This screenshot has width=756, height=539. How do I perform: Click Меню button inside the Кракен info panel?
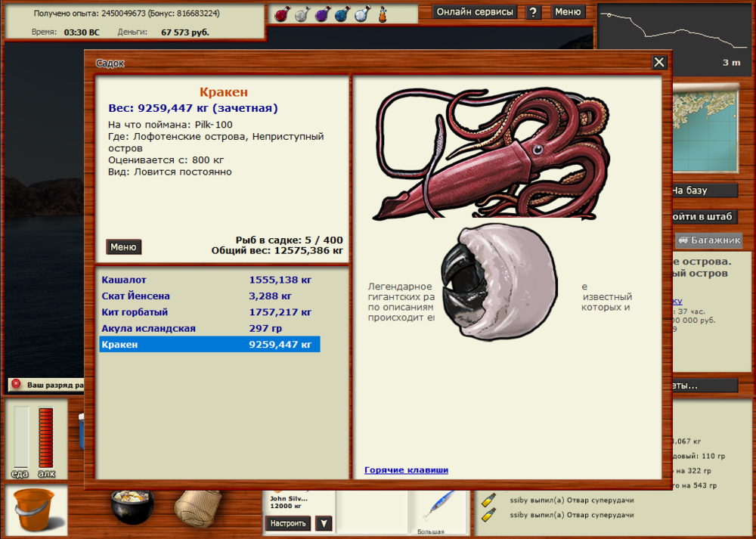pyautogui.click(x=123, y=247)
